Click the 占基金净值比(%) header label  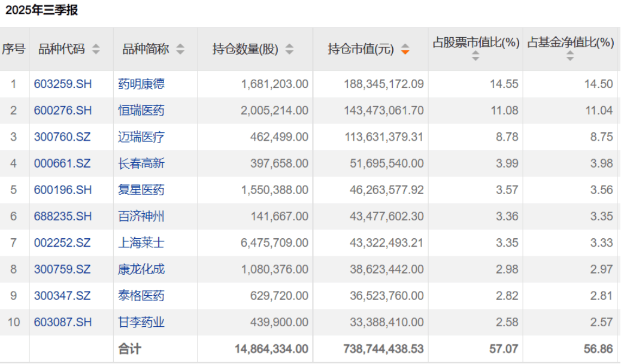point(570,42)
